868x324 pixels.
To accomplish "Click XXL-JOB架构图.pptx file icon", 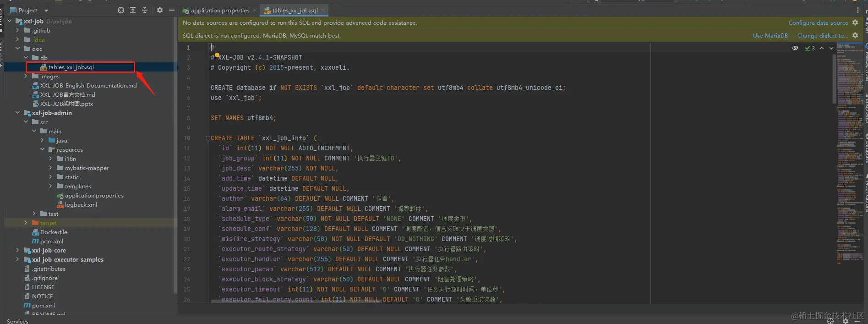I will click(35, 104).
